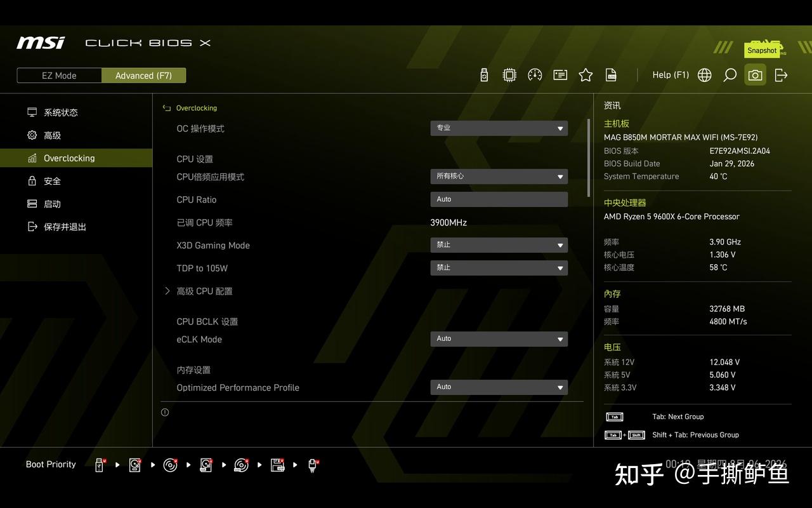Click the CPU 设置 section heading
Viewport: 812px width, 508px height.
pyautogui.click(x=195, y=159)
